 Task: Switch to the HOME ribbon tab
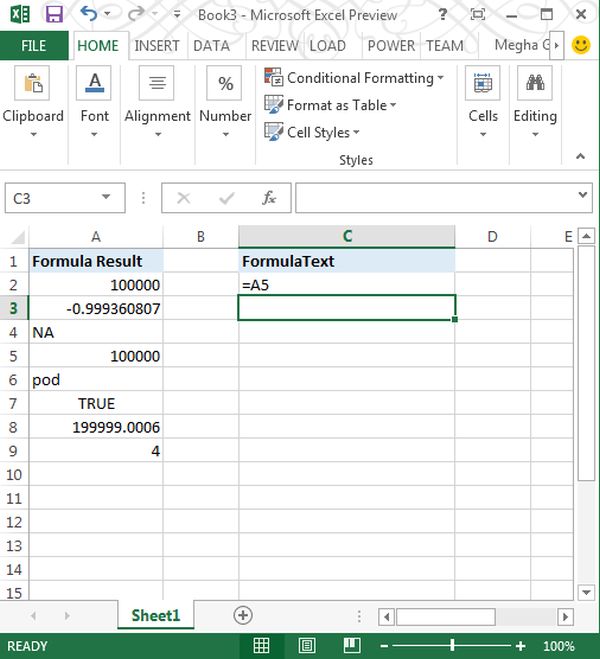[x=98, y=45]
